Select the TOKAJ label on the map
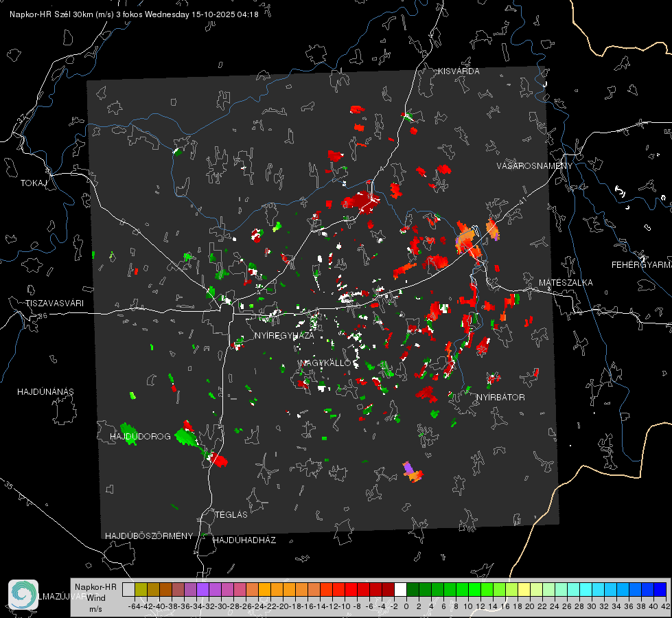The height and width of the screenshot is (618, 672). click(34, 183)
